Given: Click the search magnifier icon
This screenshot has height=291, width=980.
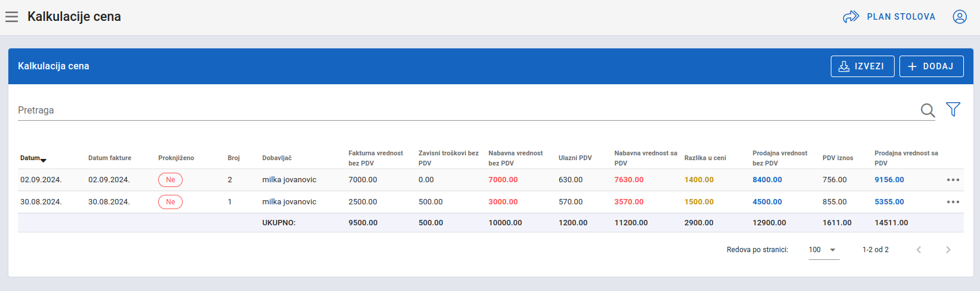Looking at the screenshot, I should point(927,110).
